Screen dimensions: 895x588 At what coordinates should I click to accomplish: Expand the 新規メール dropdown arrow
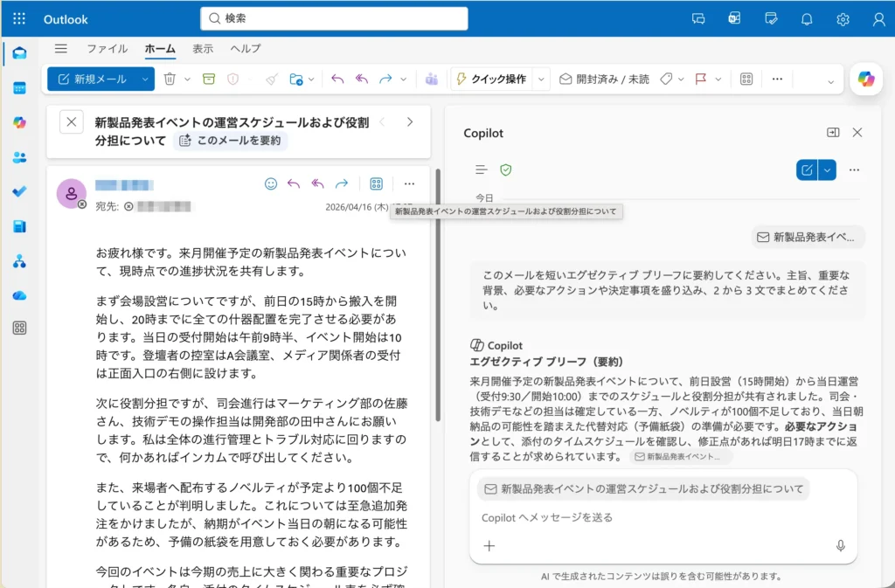(145, 79)
